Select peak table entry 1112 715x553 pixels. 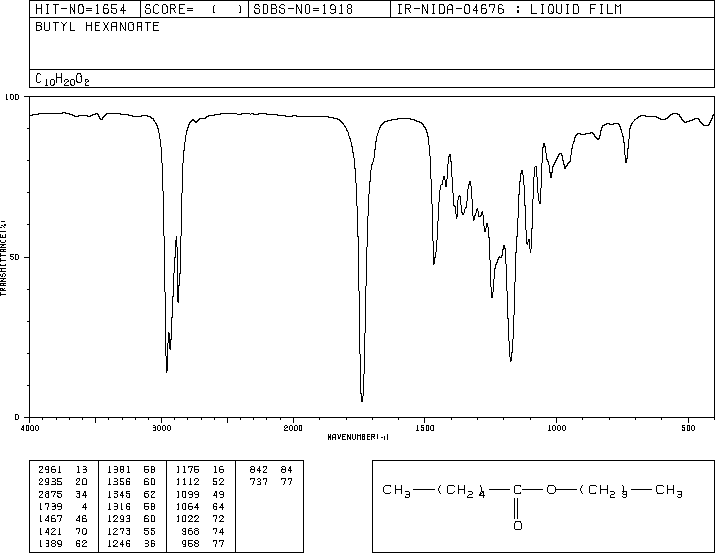point(187,482)
